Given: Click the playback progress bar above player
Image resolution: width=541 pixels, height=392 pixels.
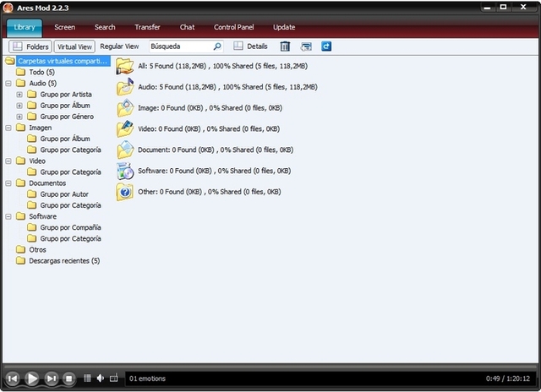Looking at the screenshot, I should (x=270, y=367).
